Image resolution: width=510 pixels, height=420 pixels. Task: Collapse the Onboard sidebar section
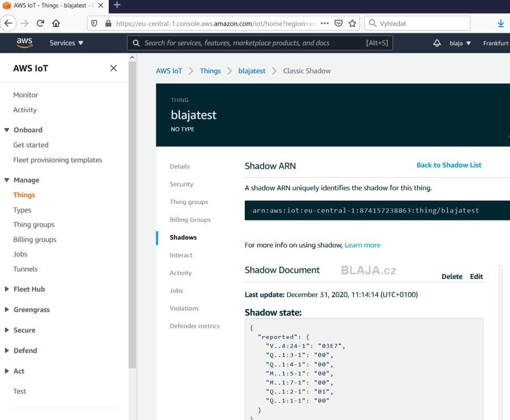click(6, 130)
